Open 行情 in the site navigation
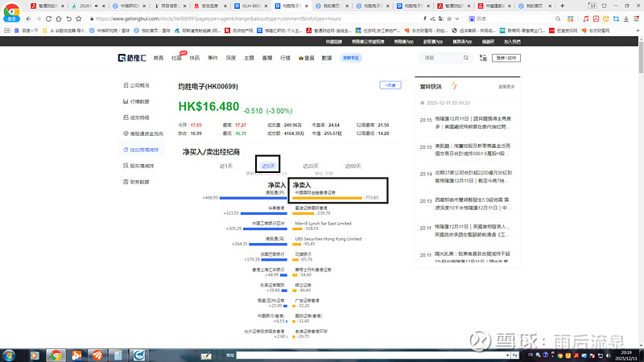 point(285,58)
